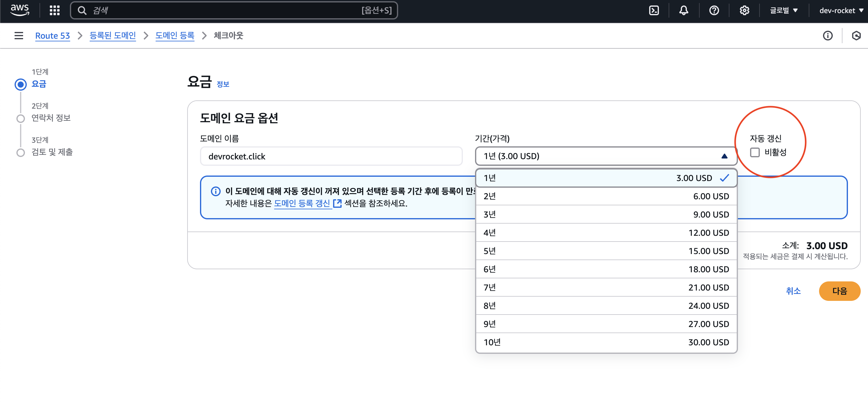
Task: Click the 취소 link
Action: pyautogui.click(x=793, y=291)
